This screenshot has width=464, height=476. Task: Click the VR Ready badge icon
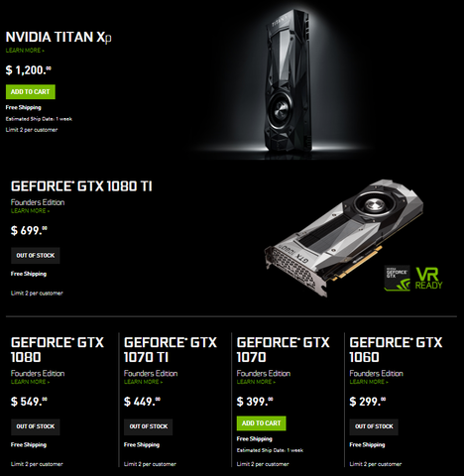(428, 279)
